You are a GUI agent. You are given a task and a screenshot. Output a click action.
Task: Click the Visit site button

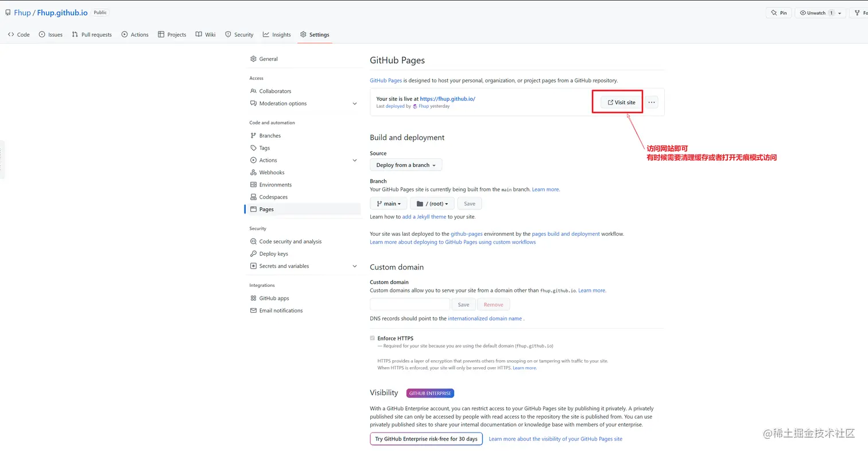(622, 102)
